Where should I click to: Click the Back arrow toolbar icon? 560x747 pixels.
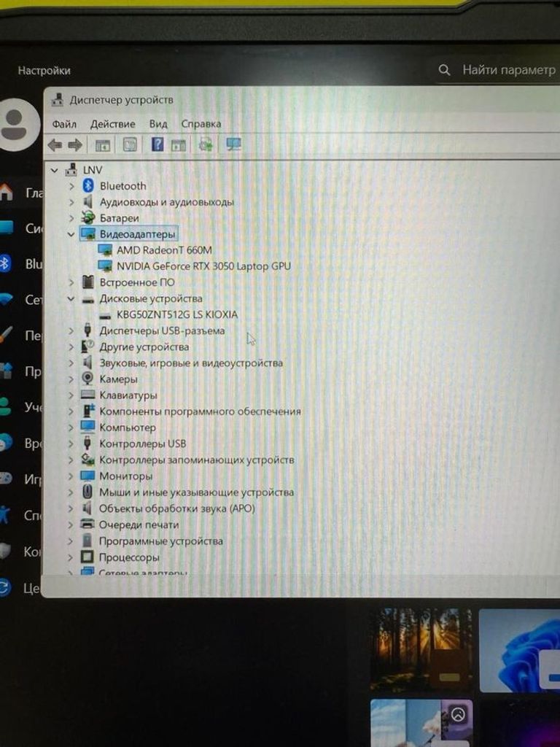click(55, 144)
